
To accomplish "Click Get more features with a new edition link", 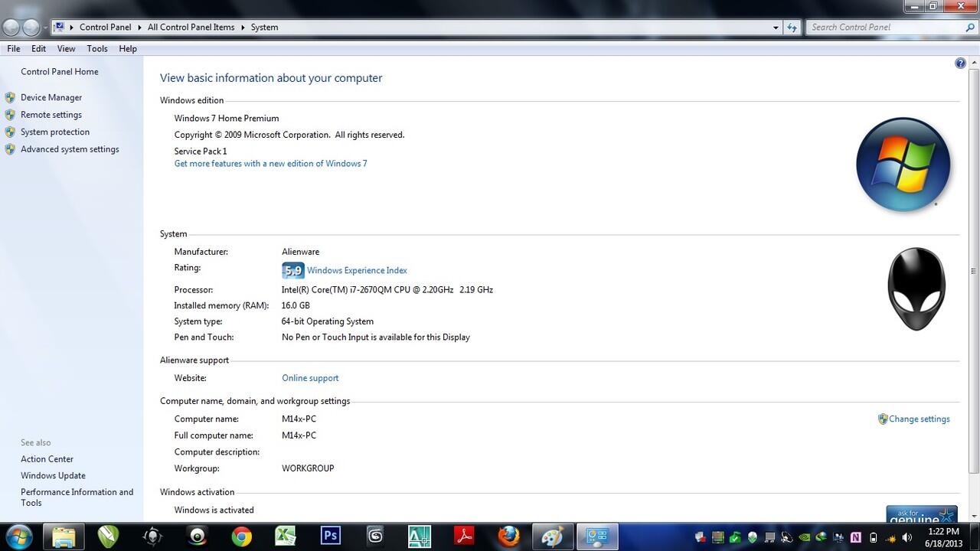I will (271, 164).
